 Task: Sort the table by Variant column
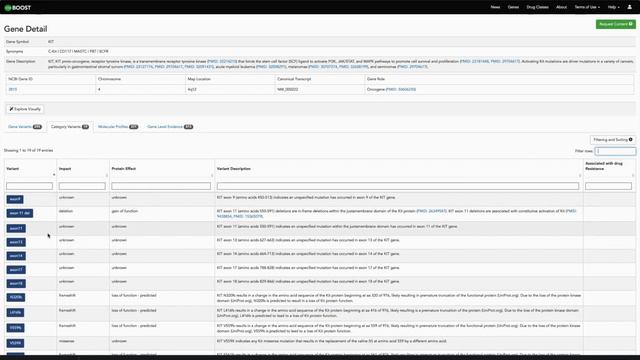pyautogui.click(x=31, y=169)
